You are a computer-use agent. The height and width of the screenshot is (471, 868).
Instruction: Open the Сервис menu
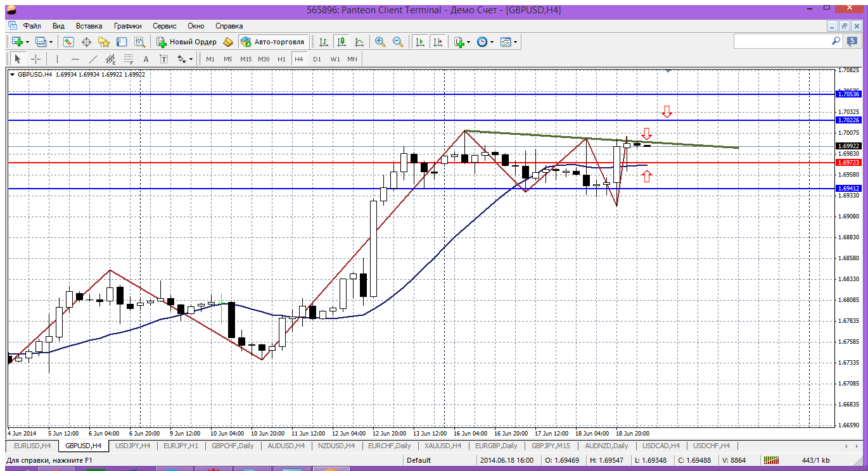(165, 26)
